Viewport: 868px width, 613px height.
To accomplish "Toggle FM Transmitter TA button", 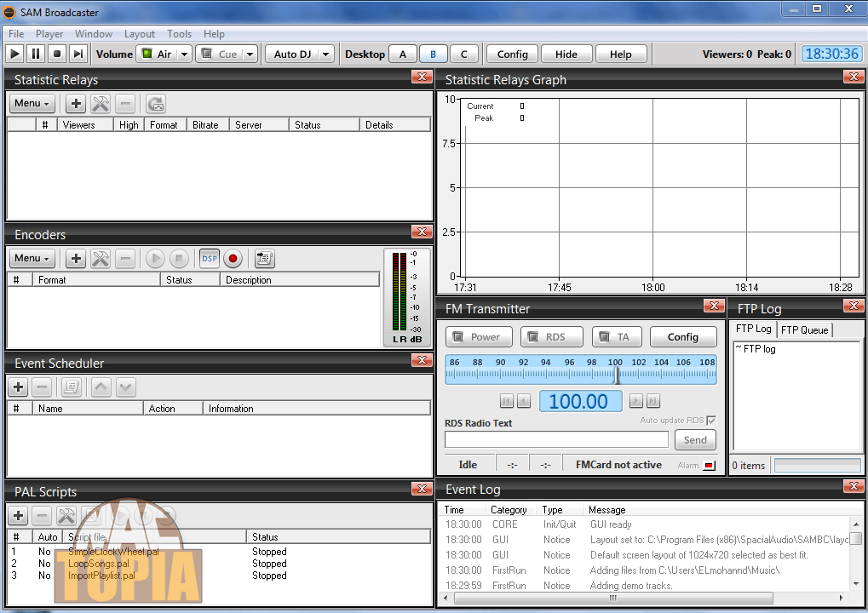I will (617, 337).
